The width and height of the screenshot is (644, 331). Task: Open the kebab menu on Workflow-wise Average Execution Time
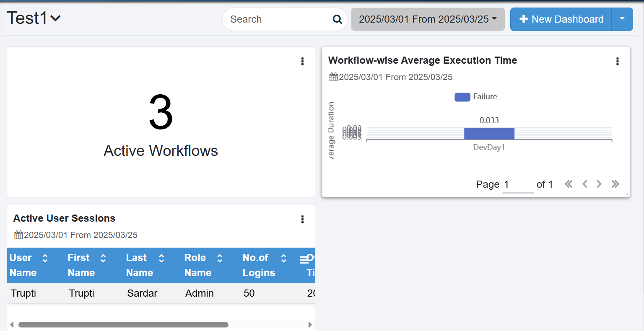(617, 61)
